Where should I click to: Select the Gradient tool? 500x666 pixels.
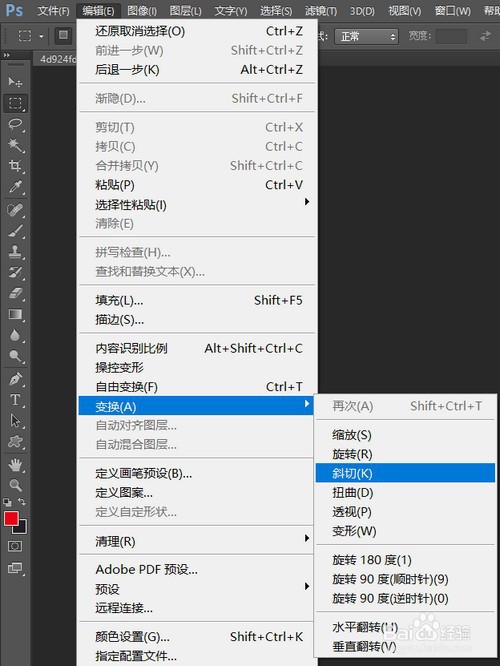click(15, 314)
